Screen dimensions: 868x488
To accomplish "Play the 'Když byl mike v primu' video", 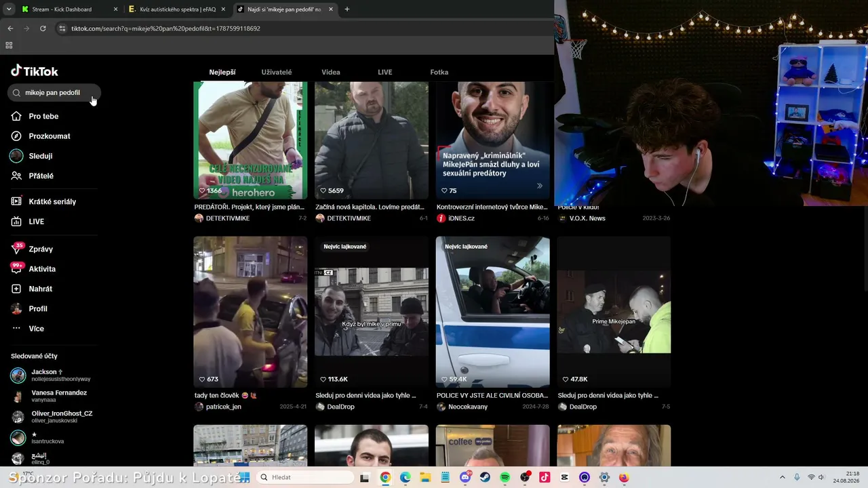I will 372,312.
